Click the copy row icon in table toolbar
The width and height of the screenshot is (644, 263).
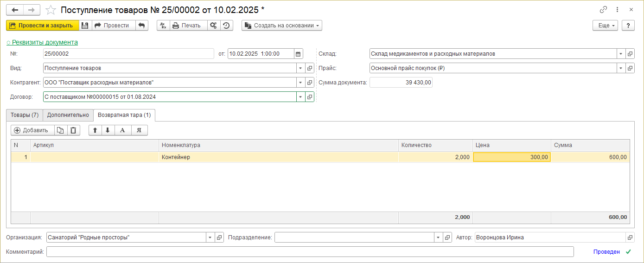tap(61, 130)
